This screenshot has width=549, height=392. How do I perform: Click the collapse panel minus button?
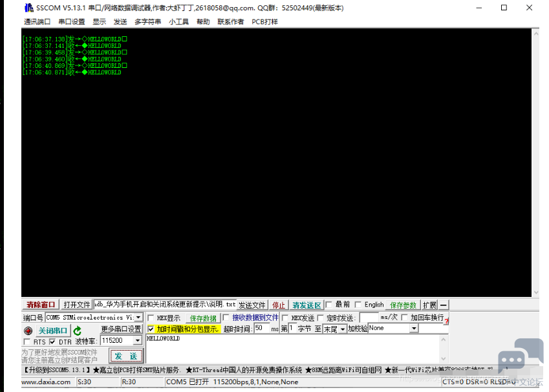coord(444,305)
